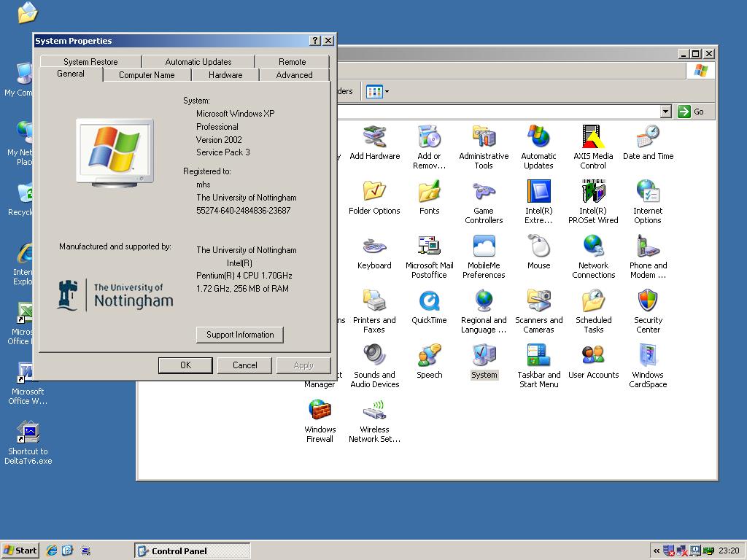Expand the address bar dropdown arrow
The width and height of the screenshot is (747, 560).
pos(666,112)
